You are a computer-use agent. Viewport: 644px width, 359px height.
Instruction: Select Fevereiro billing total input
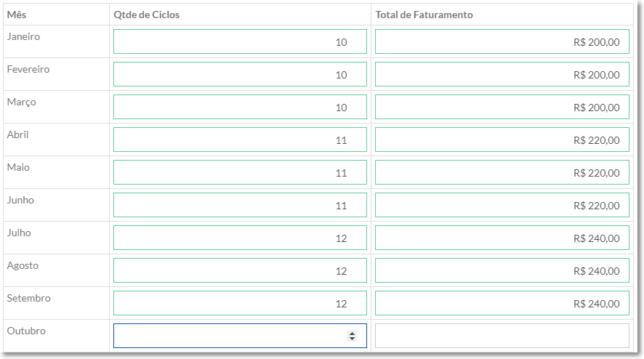(x=502, y=74)
